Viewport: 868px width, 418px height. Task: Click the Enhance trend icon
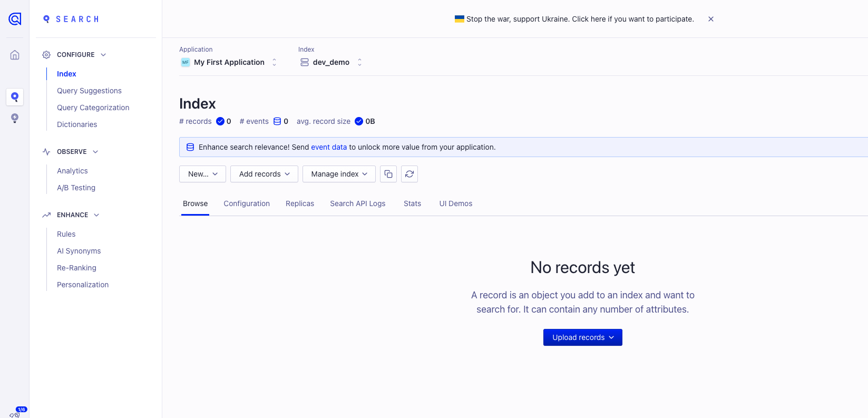click(46, 215)
